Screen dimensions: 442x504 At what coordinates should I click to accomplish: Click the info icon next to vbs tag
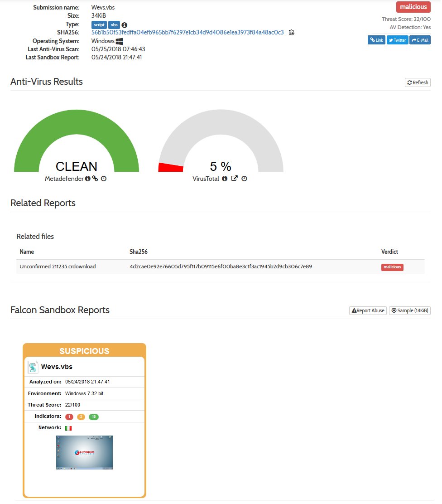click(x=124, y=25)
